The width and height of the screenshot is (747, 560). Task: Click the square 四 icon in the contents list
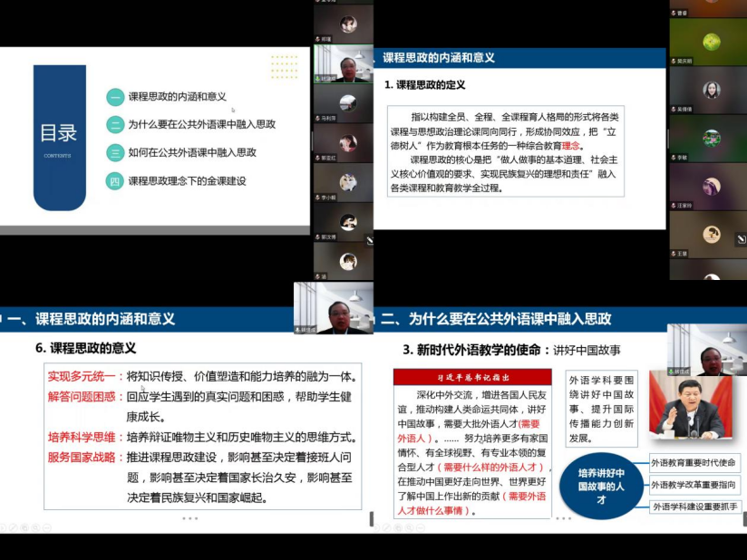click(x=115, y=181)
